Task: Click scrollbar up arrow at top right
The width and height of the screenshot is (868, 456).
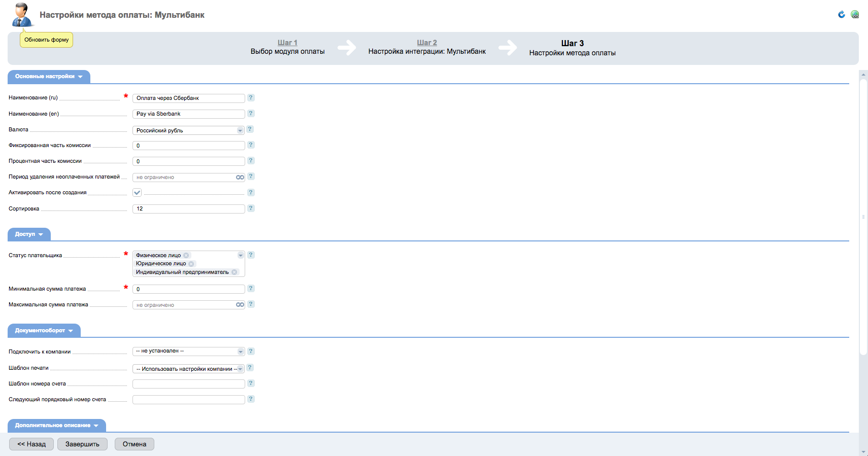Action: click(x=863, y=74)
